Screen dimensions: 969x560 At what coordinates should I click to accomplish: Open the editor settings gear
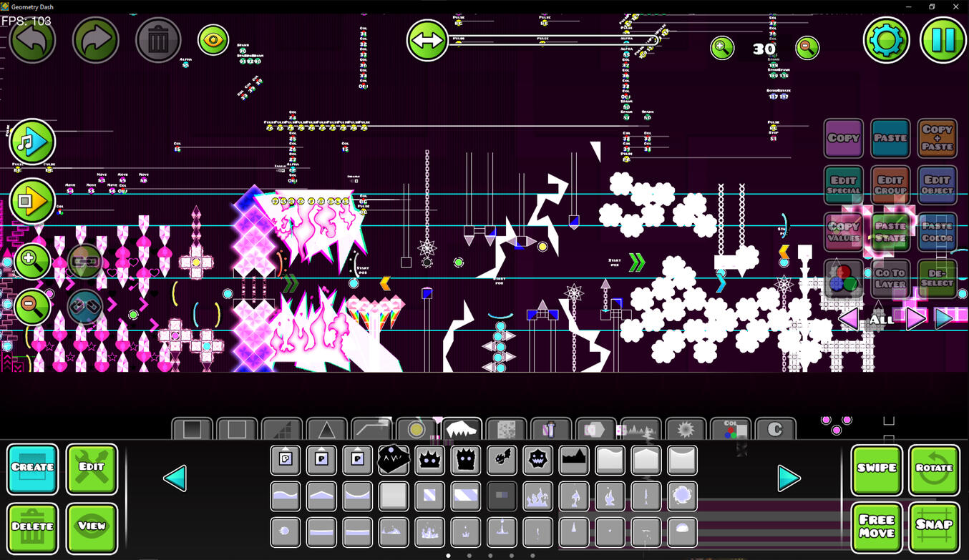click(886, 40)
